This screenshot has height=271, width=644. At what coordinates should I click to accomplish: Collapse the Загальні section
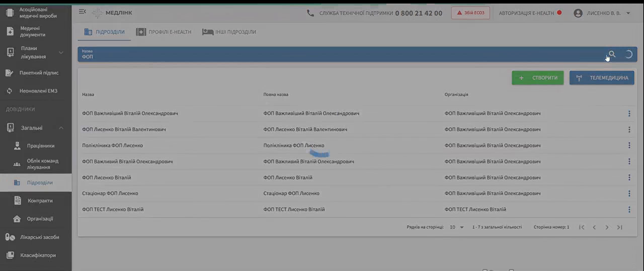tap(61, 128)
